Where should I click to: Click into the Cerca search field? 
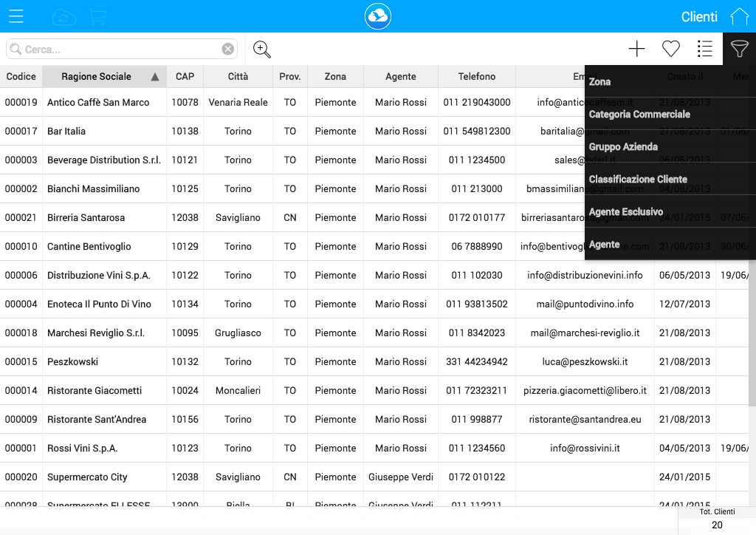(122, 50)
